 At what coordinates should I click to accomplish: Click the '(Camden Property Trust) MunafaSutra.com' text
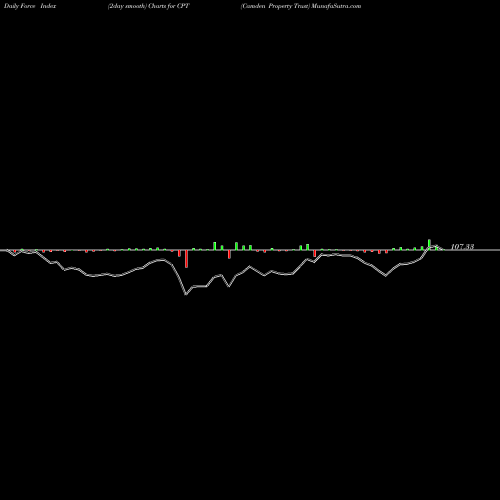301,6
